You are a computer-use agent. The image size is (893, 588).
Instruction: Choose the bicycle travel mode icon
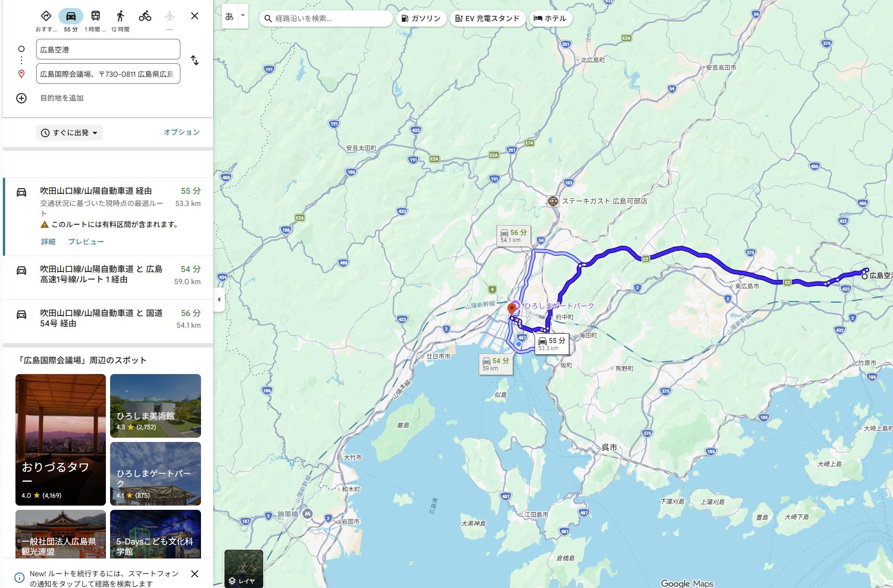[145, 16]
